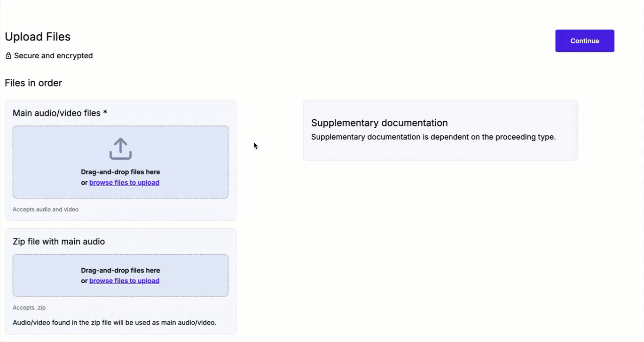The width and height of the screenshot is (644, 342).
Task: Click the Upload Files page heading
Action: pos(38,37)
